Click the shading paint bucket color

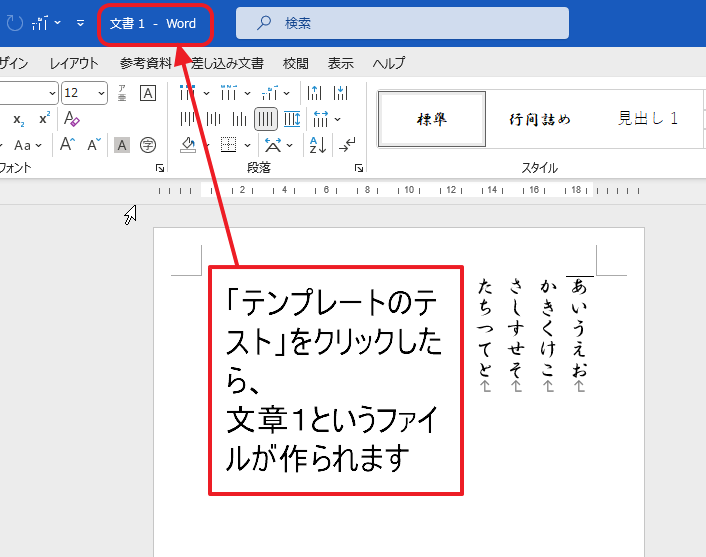tap(190, 145)
